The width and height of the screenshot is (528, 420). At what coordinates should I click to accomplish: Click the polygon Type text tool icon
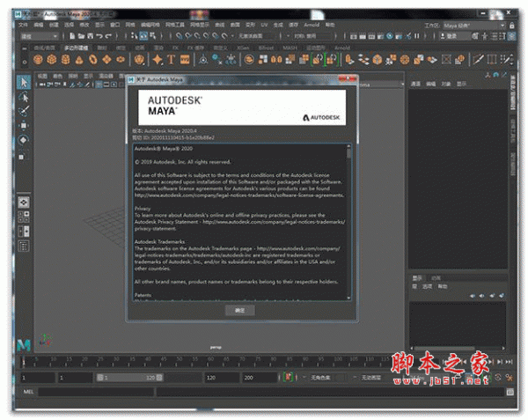point(171,60)
